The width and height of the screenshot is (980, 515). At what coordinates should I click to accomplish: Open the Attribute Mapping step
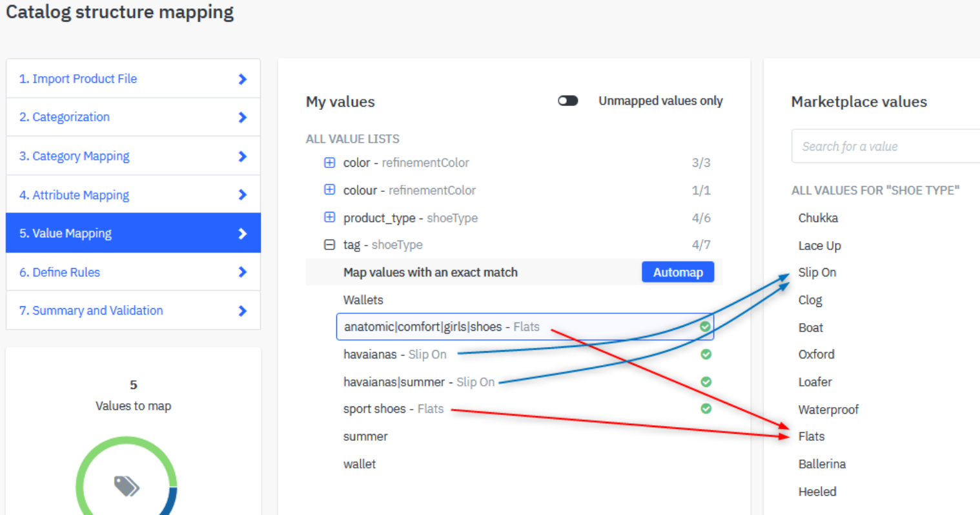[74, 195]
